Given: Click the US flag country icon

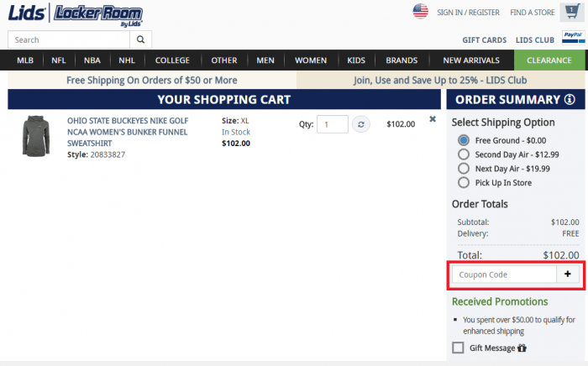Looking at the screenshot, I should (x=420, y=12).
